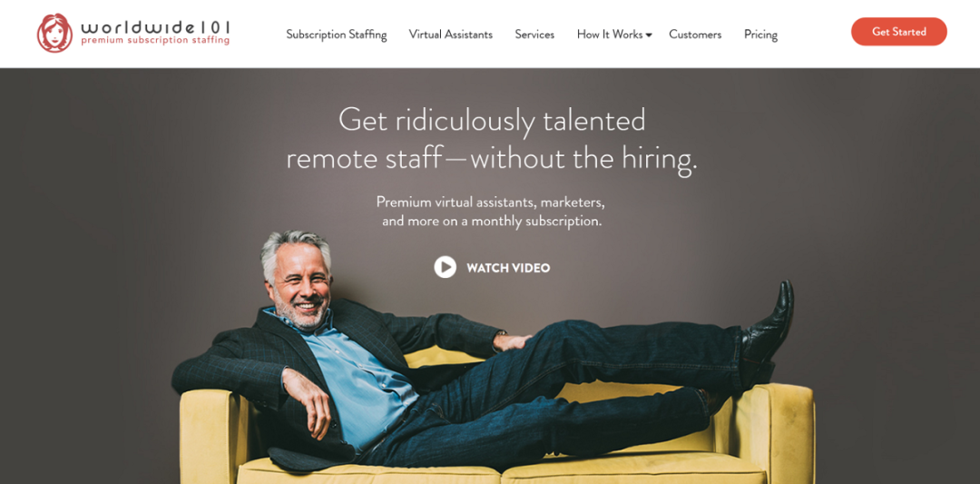Click the 'remote staff—without the hiring.' line

coord(491,160)
